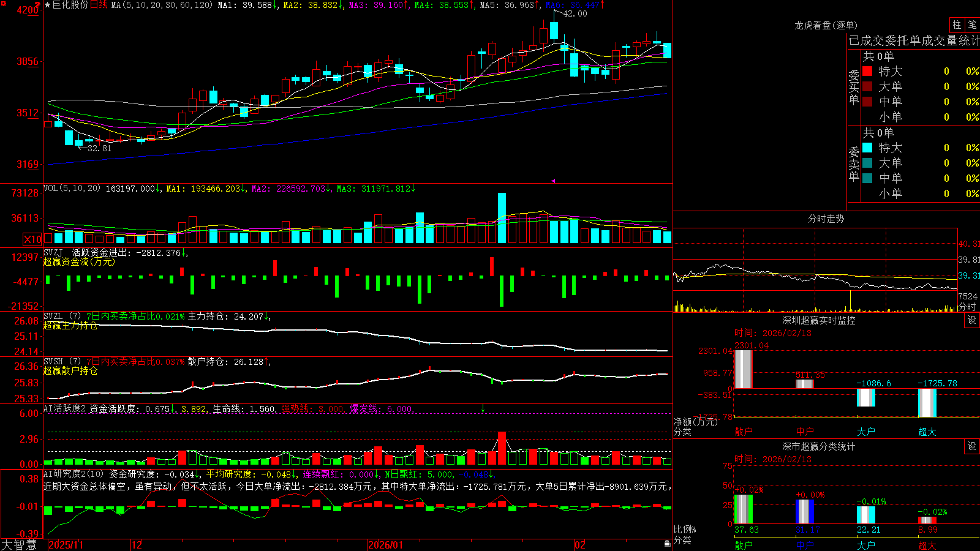The image size is (980, 551).
Task: Click the lock icon on the timeline bar
Action: pyautogui.click(x=668, y=544)
